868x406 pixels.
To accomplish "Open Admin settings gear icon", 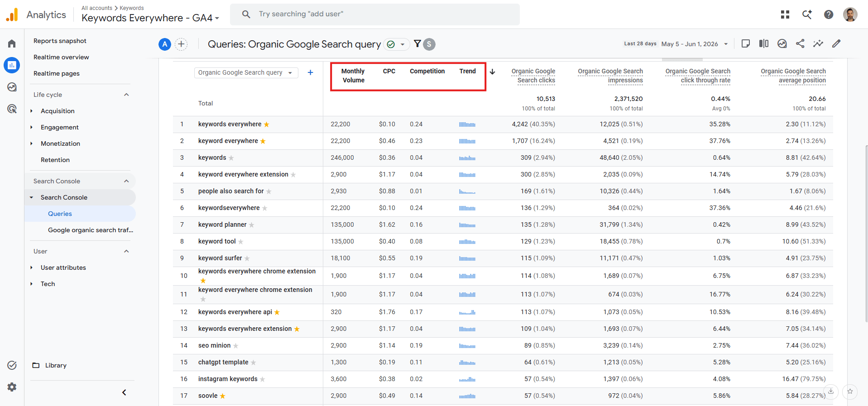I will pos(12,387).
